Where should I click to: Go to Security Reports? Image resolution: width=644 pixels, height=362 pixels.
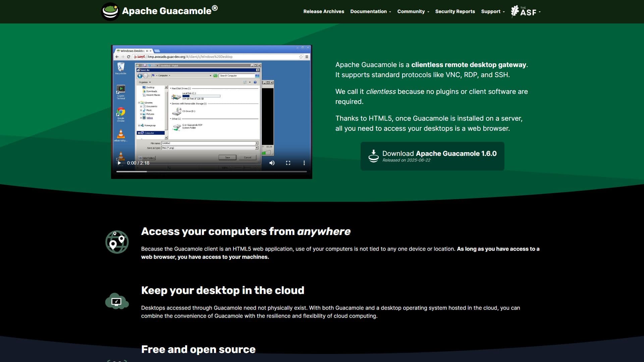(x=455, y=11)
